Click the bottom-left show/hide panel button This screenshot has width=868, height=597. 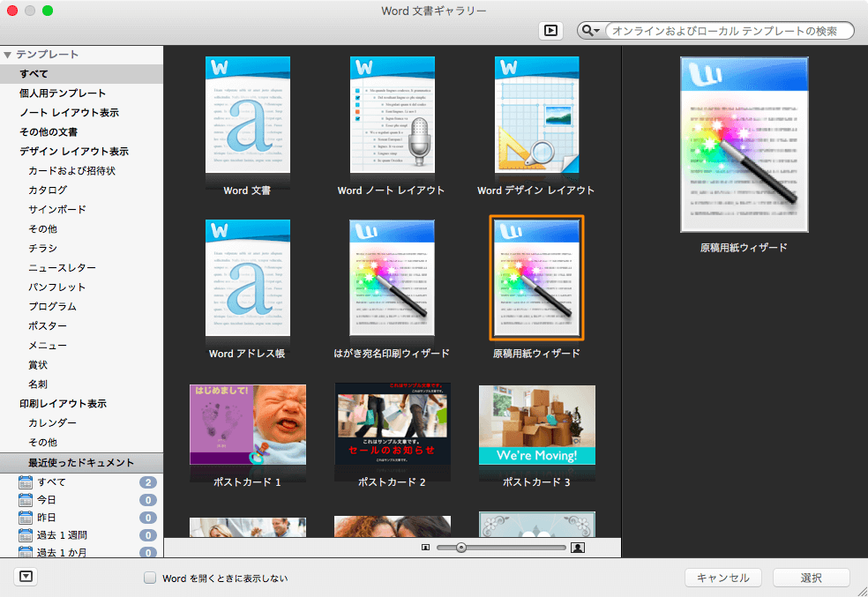(26, 577)
